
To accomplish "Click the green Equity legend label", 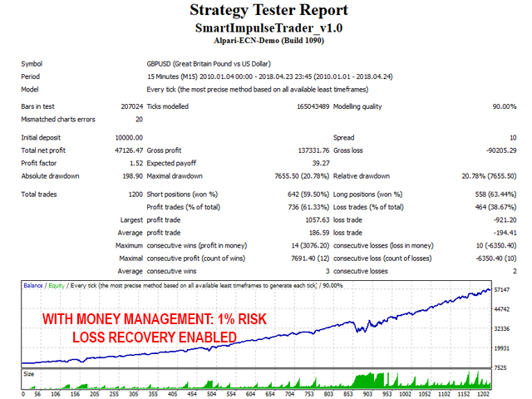I will pyautogui.click(x=57, y=286).
